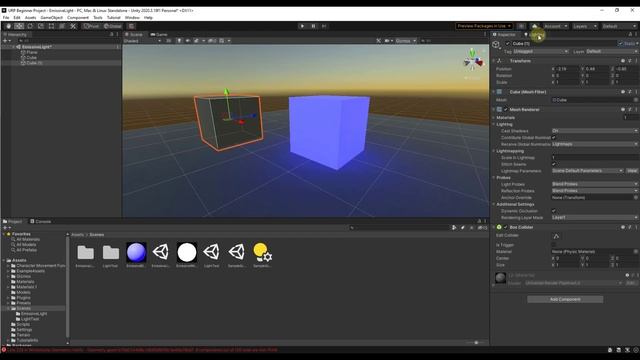Image resolution: width=640 pixels, height=360 pixels.
Task: Open the Cast Shadows dropdown
Action: click(x=595, y=131)
